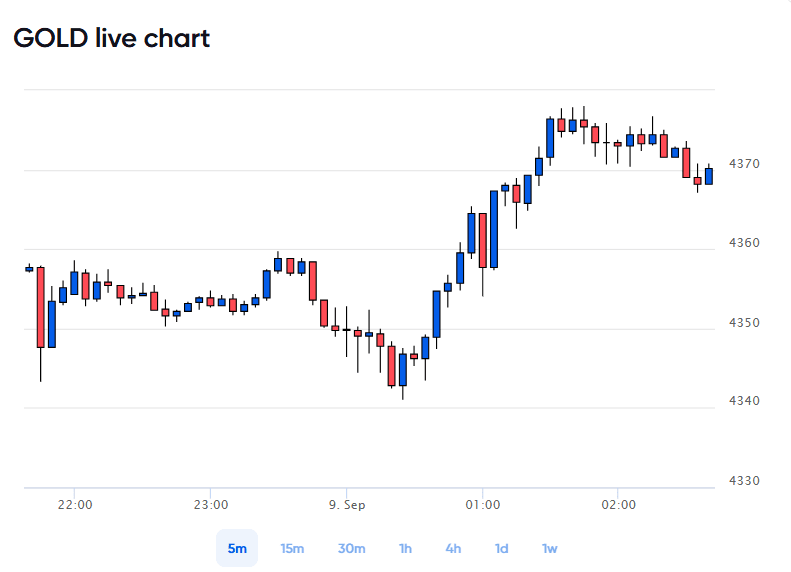Click the 4340 price axis label
Image resolution: width=791 pixels, height=572 pixels.
tap(744, 401)
